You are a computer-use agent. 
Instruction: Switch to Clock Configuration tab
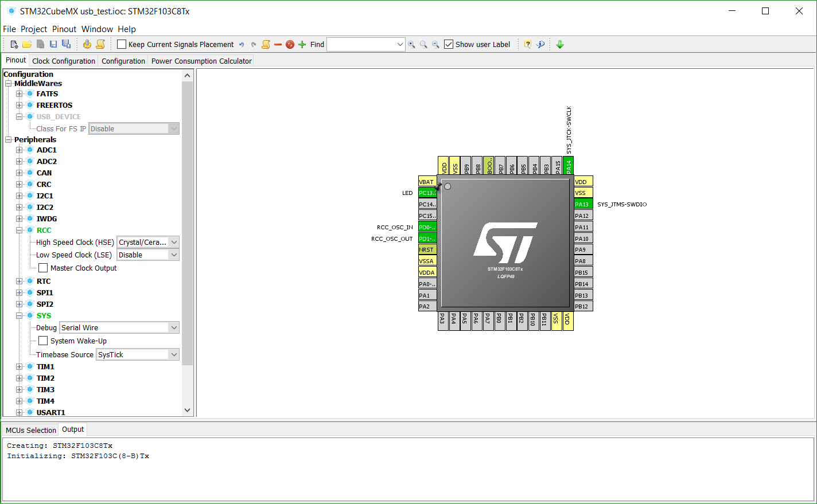64,61
